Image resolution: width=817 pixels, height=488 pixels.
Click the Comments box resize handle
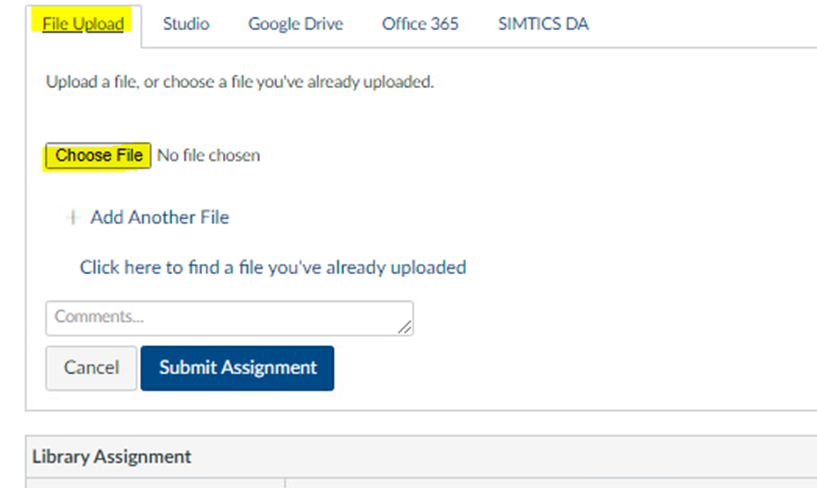click(x=405, y=327)
